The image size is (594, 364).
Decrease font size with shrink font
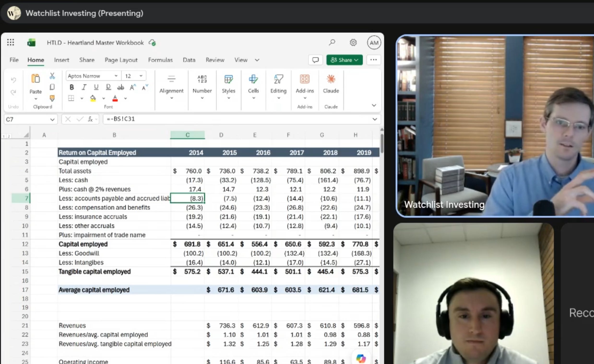[145, 87]
